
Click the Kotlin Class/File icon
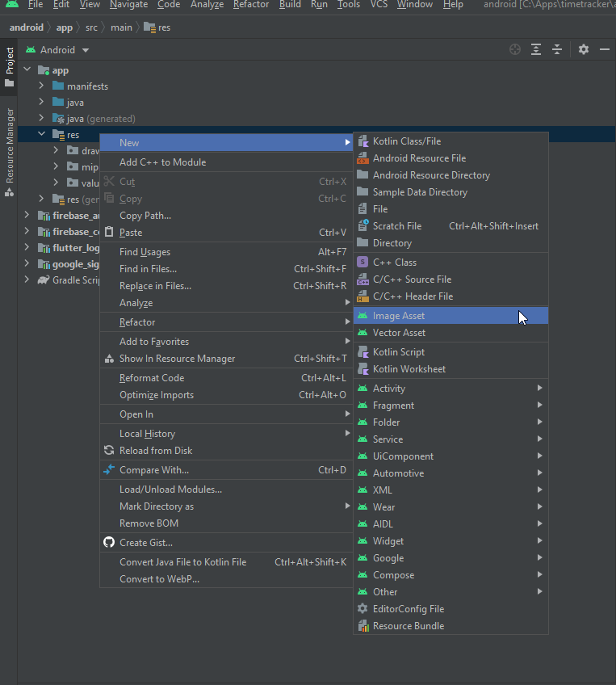(362, 141)
